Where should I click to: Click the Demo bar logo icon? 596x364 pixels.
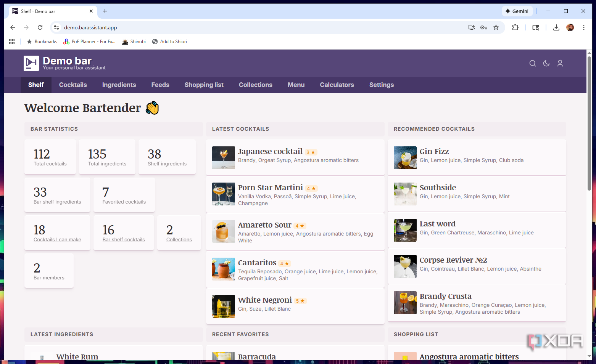31,63
